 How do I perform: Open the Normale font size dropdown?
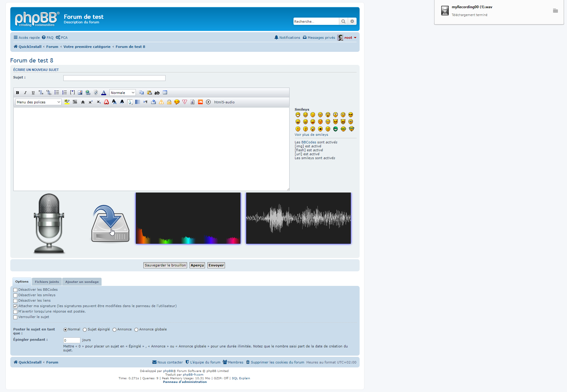pos(122,93)
